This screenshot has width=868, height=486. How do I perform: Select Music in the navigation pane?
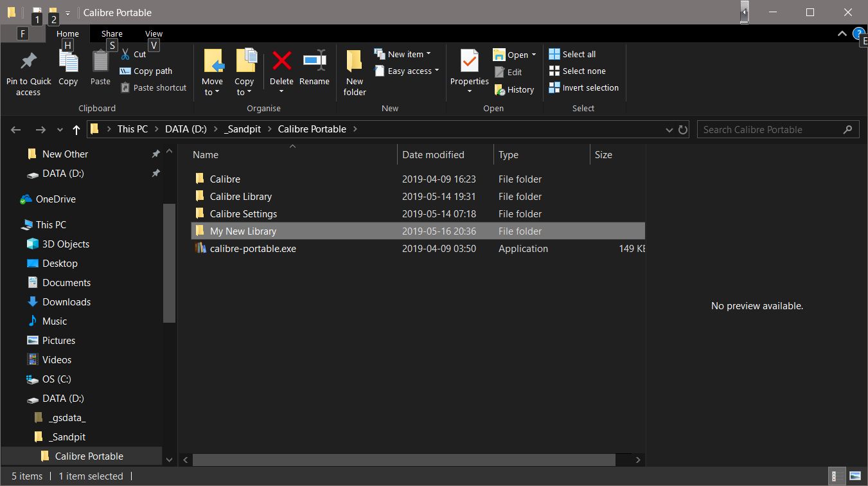55,321
